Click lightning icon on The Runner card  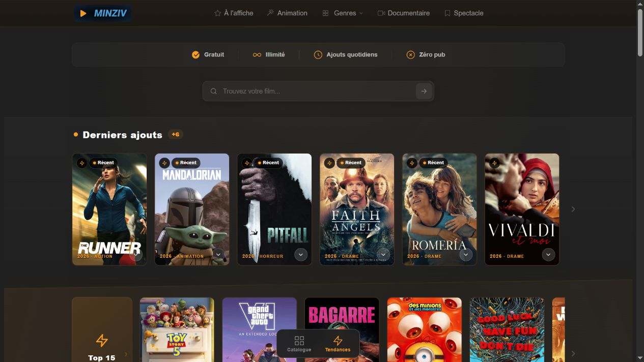[x=81, y=163]
